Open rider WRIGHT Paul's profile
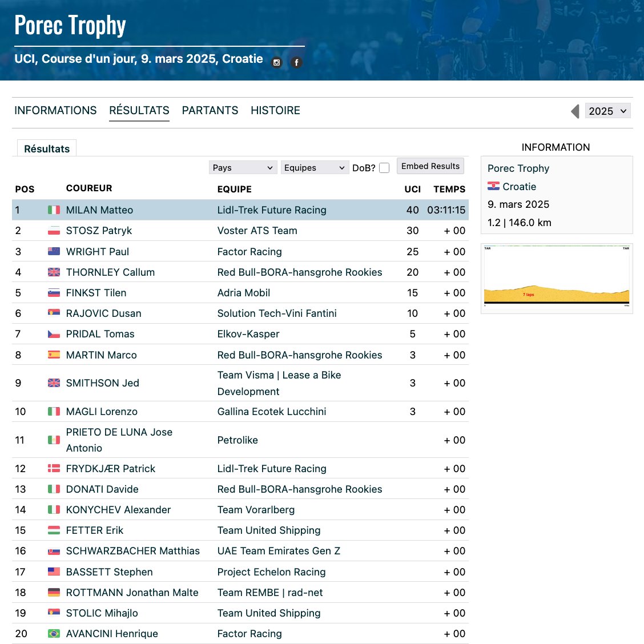The width and height of the screenshot is (644, 644). point(97,251)
